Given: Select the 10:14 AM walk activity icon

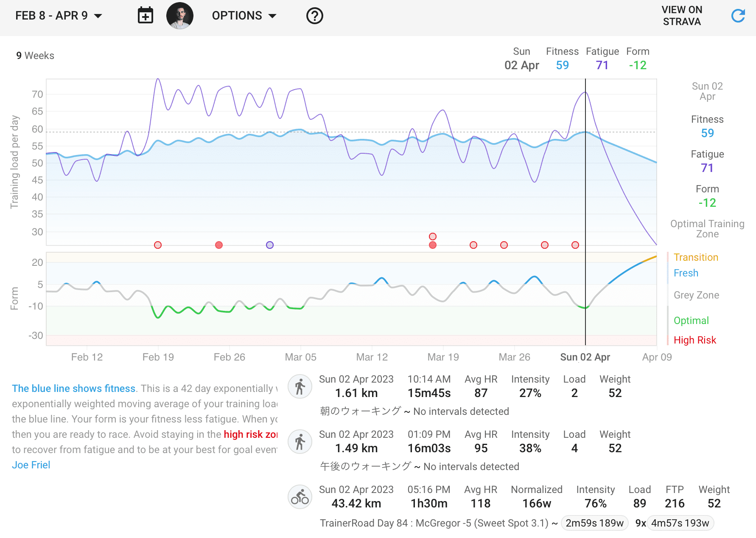Looking at the screenshot, I should (300, 386).
